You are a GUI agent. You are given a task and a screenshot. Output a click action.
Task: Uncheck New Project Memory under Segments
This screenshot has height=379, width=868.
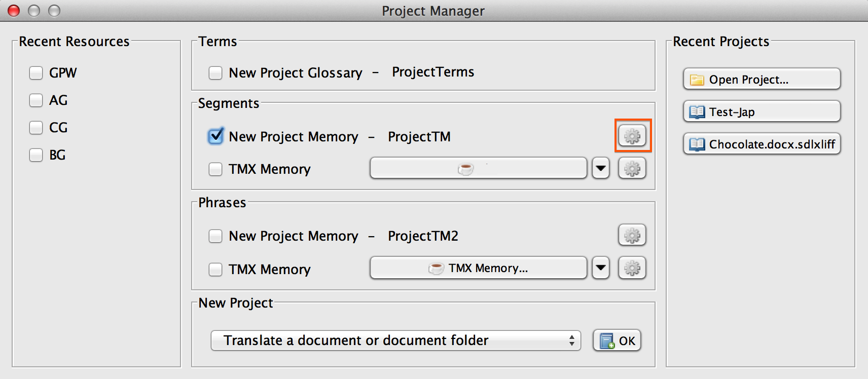pos(215,136)
